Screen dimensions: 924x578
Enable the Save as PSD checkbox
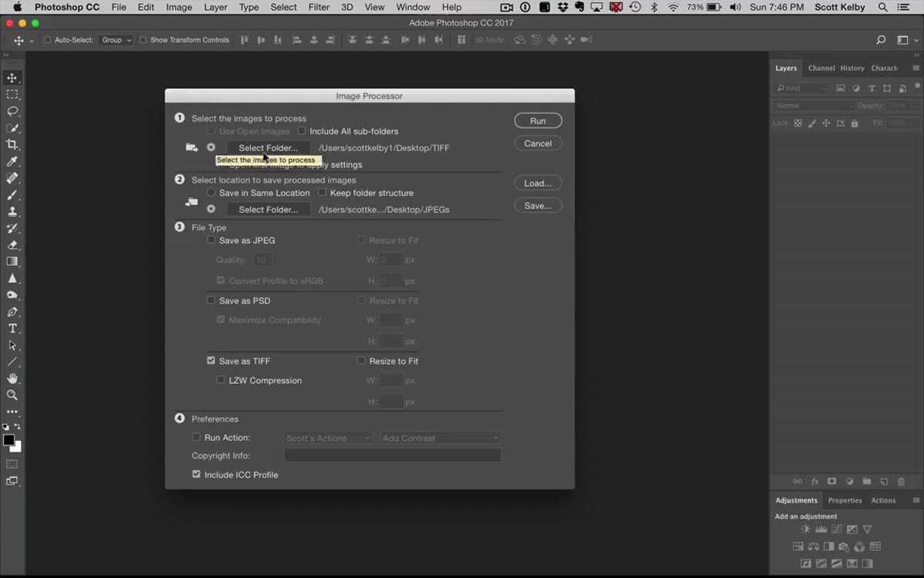click(211, 301)
